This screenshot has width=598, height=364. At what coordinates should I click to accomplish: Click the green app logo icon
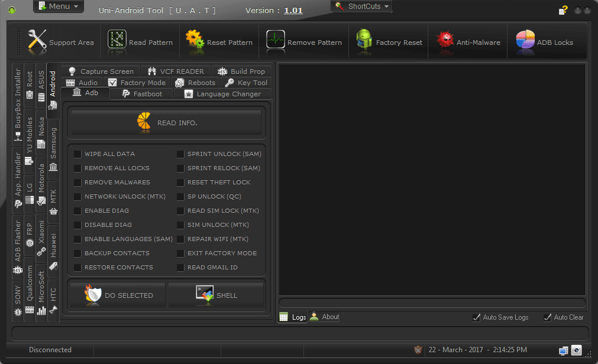point(12,10)
